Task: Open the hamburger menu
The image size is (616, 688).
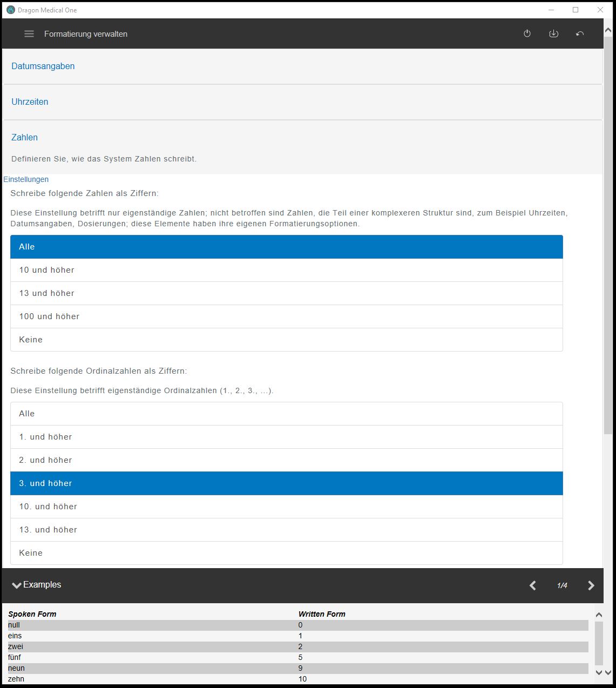Action: 29,33
